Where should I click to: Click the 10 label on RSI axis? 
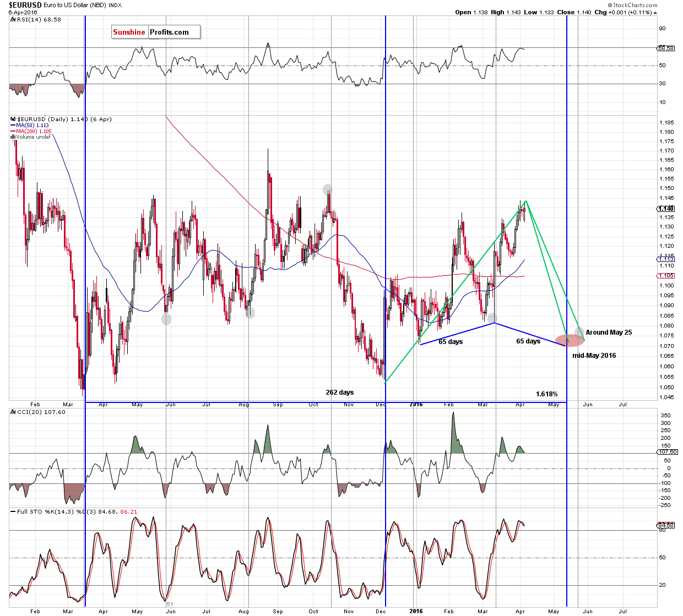pos(663,102)
